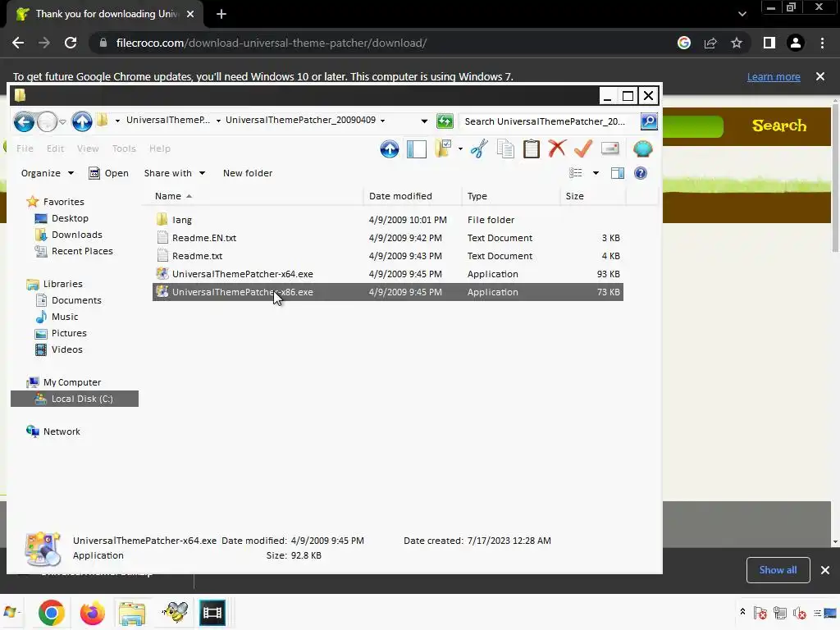Click the folder options icon with checkmark

[443, 148]
